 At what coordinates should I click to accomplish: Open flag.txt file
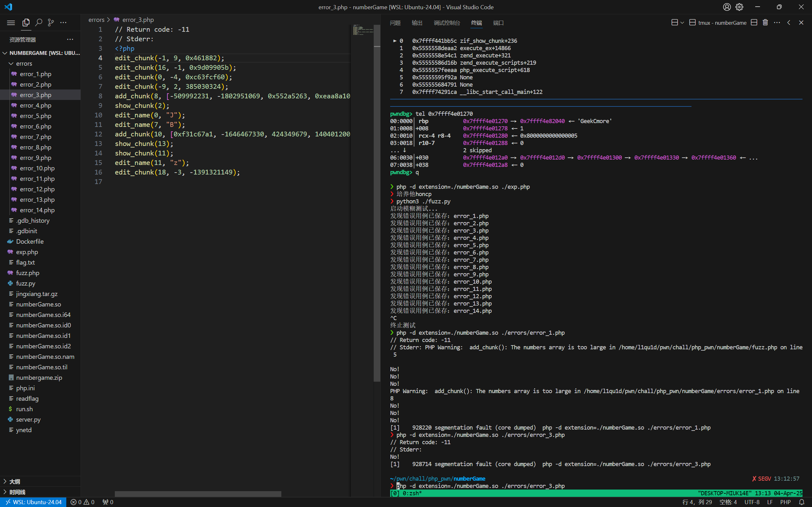click(40, 262)
